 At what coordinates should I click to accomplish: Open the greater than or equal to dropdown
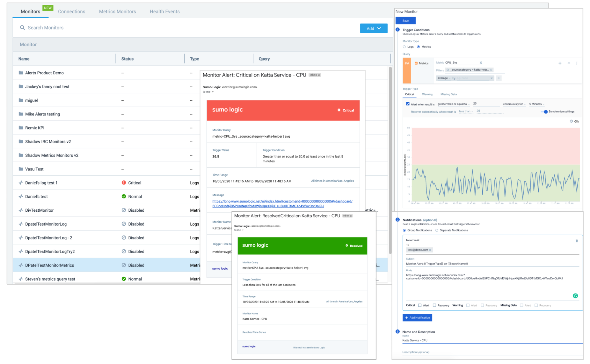click(x=454, y=104)
